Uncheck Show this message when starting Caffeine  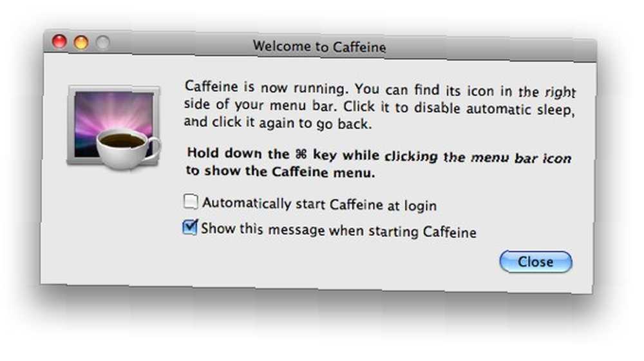coord(190,227)
